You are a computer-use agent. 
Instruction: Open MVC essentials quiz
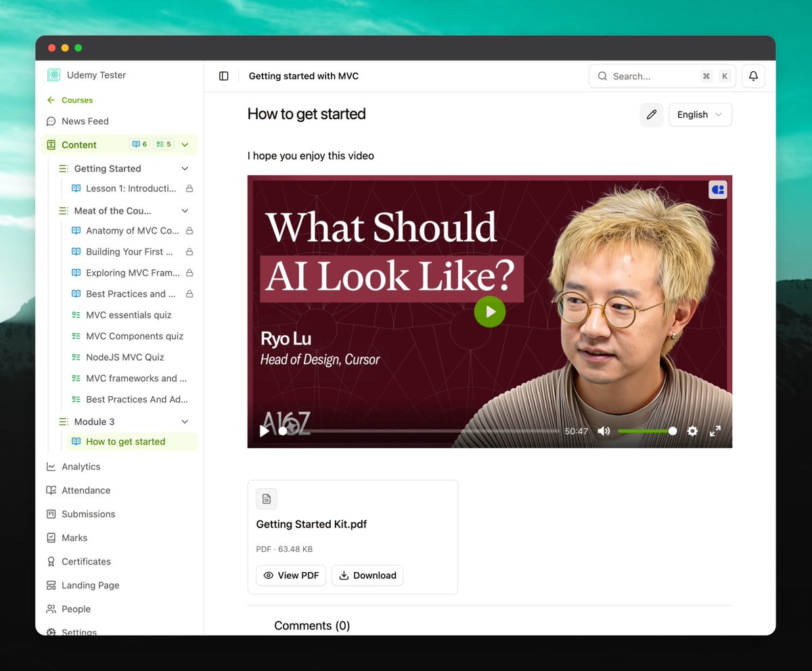pyautogui.click(x=129, y=315)
